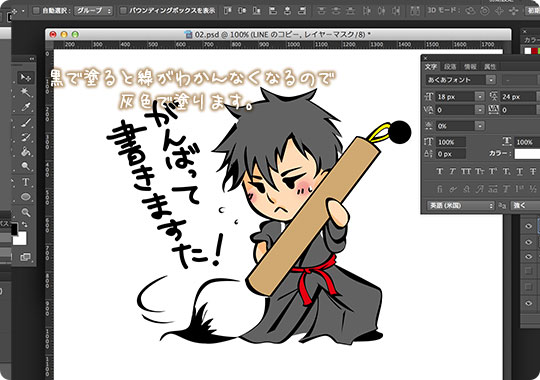Click the strikethrough T icon

click(x=533, y=171)
